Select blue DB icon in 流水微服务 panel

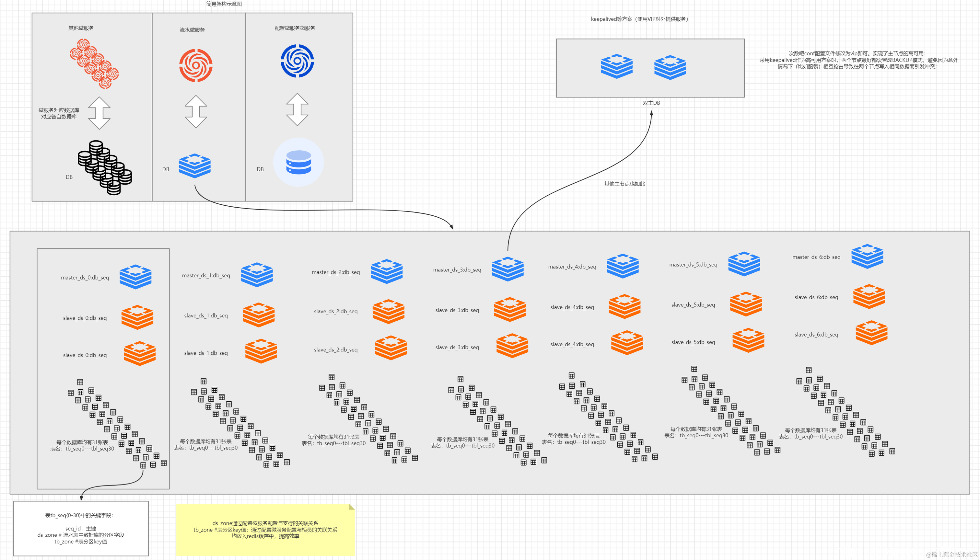(x=195, y=166)
